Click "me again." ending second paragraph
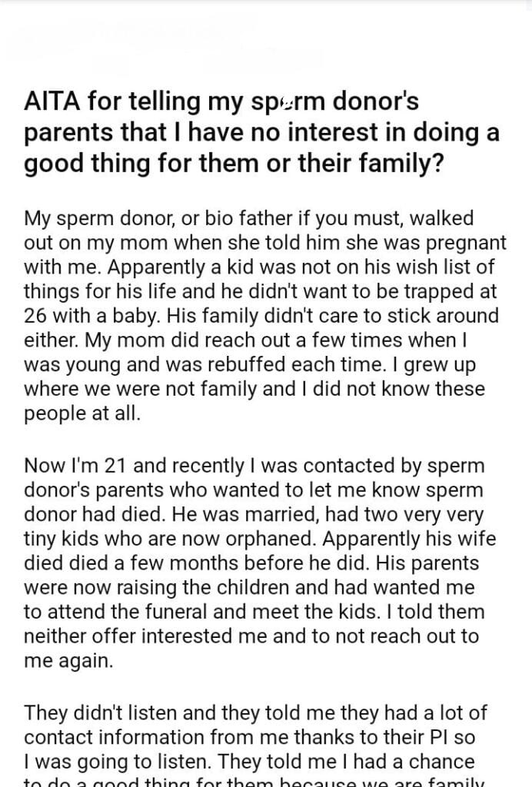This screenshot has width=532, height=787. 68,662
